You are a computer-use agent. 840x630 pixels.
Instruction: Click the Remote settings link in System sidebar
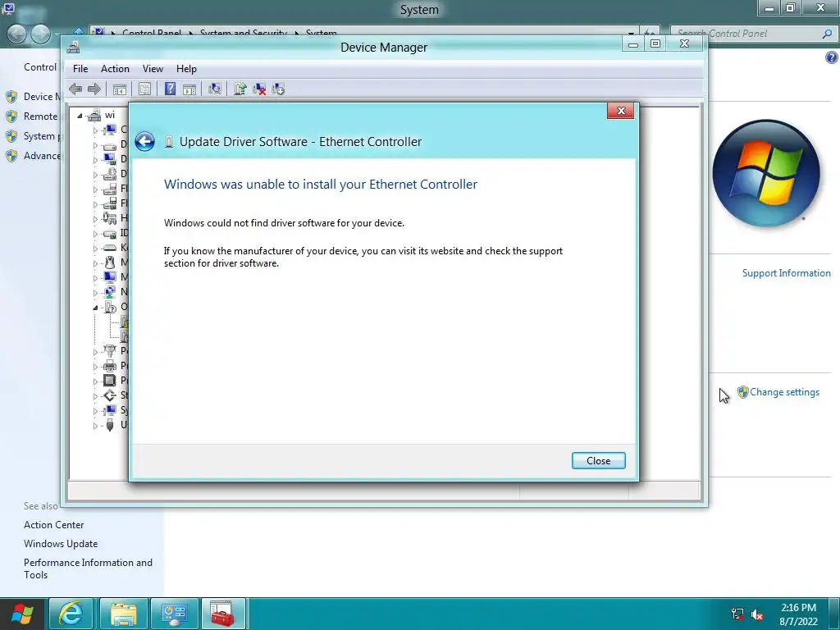pos(40,116)
